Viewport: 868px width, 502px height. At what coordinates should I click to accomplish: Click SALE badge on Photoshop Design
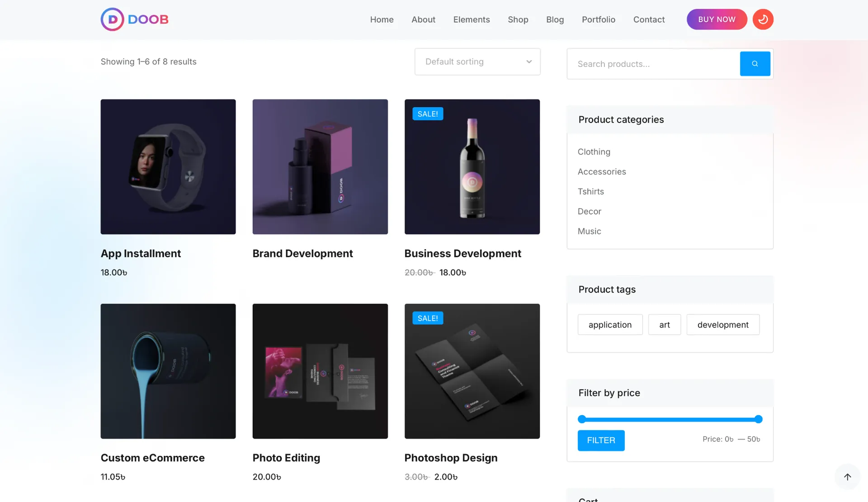pyautogui.click(x=427, y=318)
